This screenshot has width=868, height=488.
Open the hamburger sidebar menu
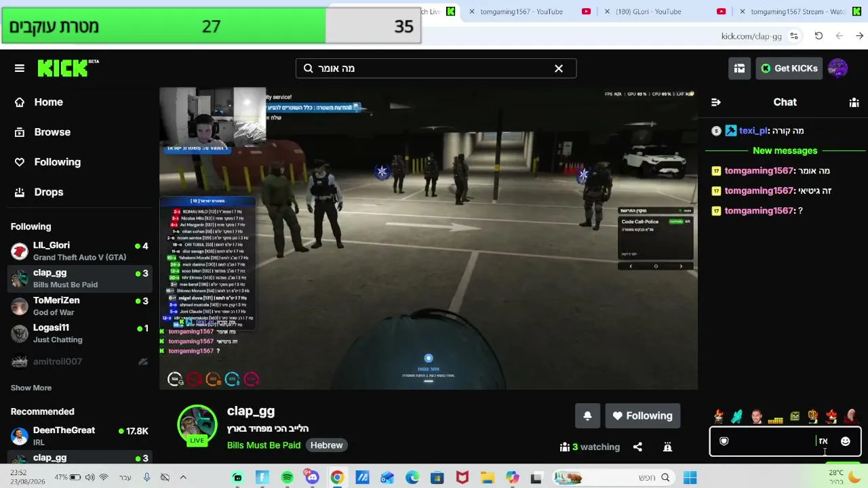pos(20,68)
